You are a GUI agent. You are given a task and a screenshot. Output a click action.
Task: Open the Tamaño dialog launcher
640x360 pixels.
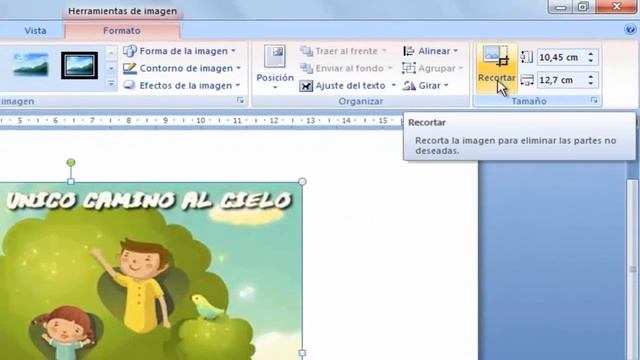[x=594, y=100]
